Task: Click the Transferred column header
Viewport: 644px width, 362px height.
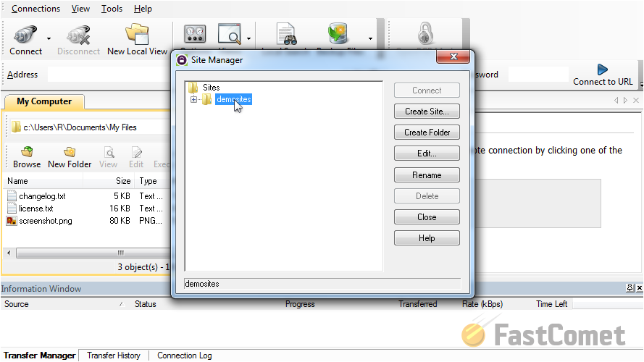Action: pos(418,304)
